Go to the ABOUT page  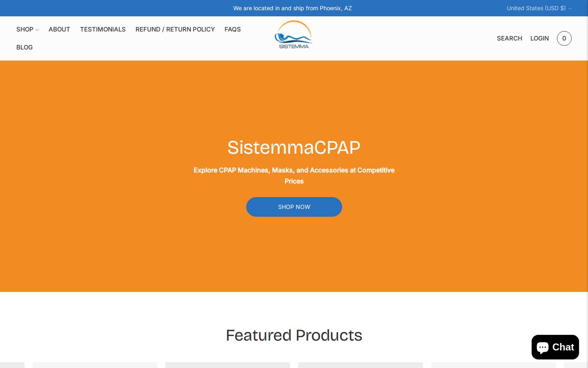(59, 29)
